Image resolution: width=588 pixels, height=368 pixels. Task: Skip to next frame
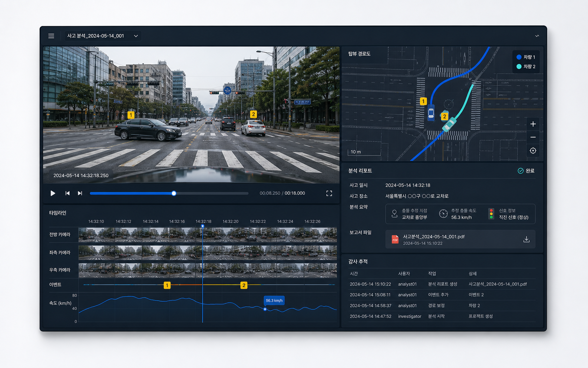pos(80,193)
